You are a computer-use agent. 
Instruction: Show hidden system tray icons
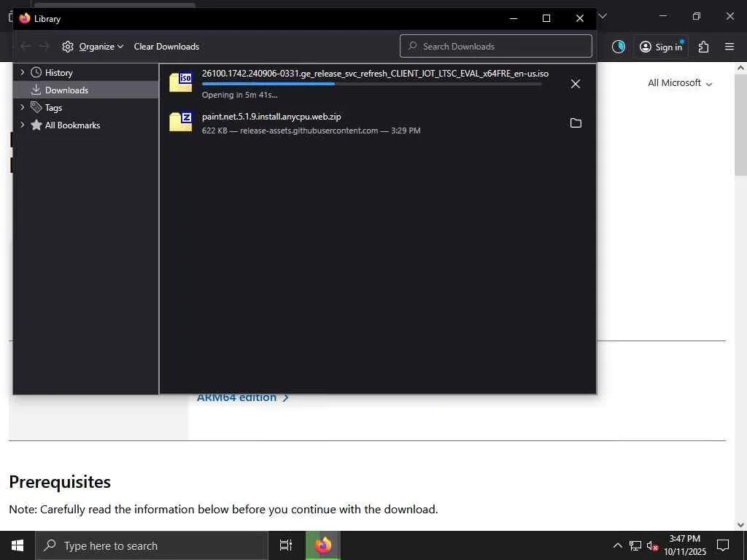coord(617,545)
